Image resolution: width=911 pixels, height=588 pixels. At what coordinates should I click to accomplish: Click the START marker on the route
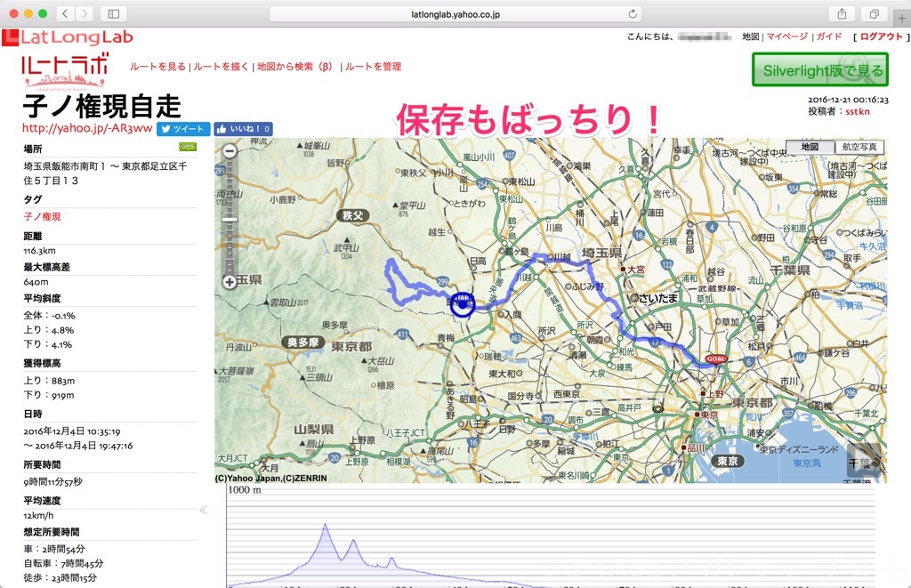(462, 303)
